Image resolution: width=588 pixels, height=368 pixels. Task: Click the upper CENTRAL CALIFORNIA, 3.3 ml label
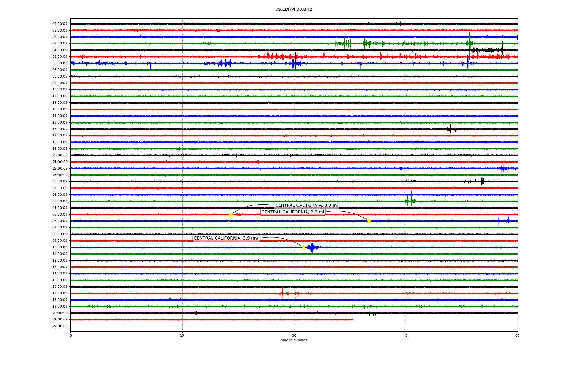[306, 205]
